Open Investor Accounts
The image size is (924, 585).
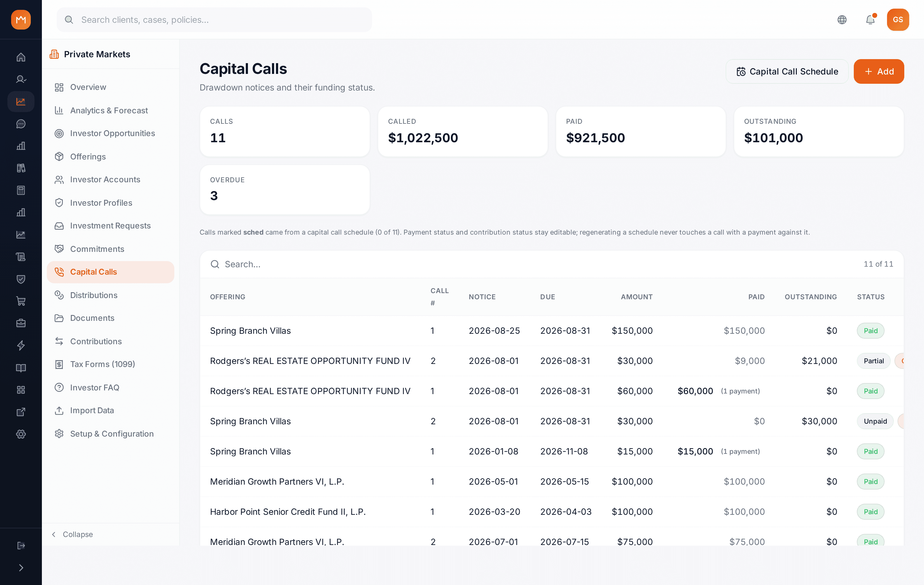coord(111,180)
